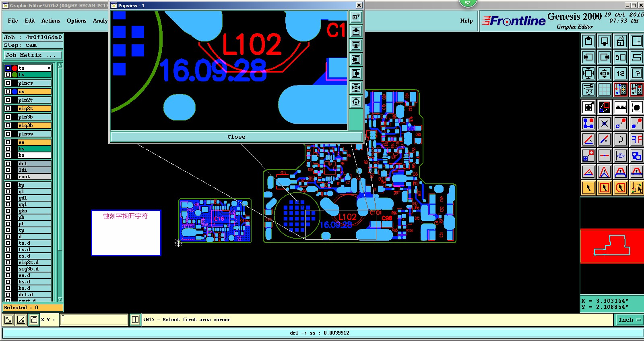Click the Popview pan up icon
The width and height of the screenshot is (644, 341).
[356, 31]
